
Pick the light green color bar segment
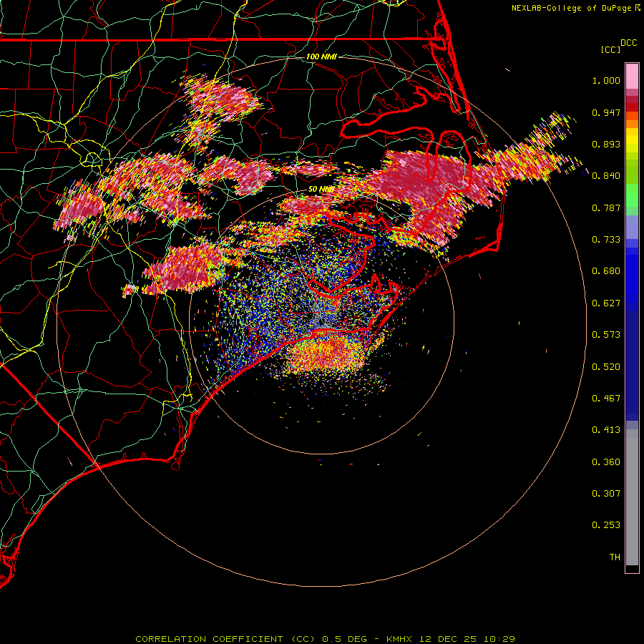[x=632, y=195]
